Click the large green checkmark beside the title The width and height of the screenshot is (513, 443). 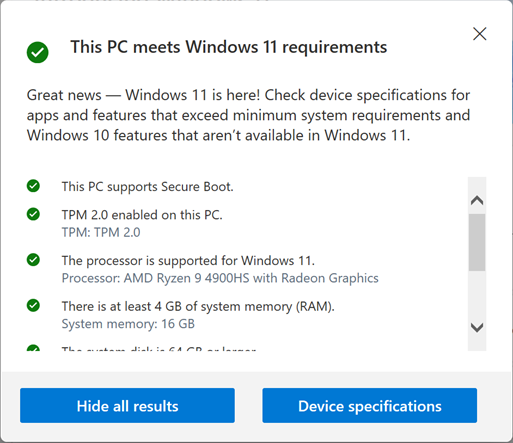[37, 52]
